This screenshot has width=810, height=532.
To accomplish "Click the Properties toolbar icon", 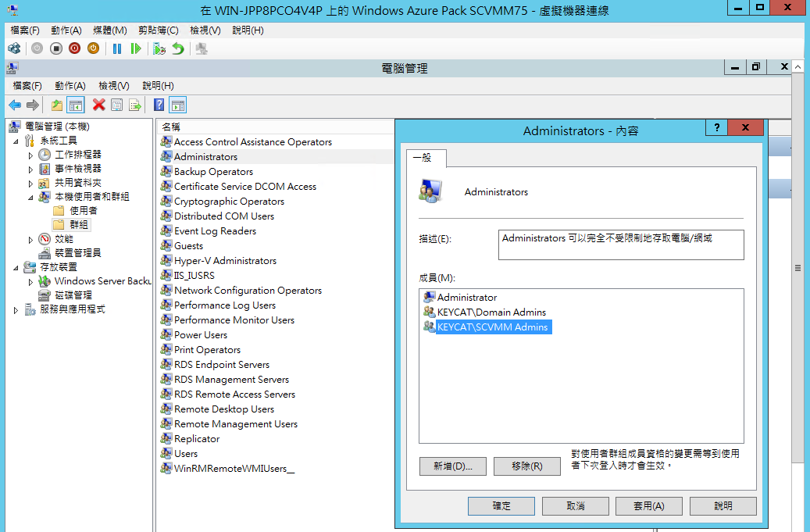I will pyautogui.click(x=116, y=105).
